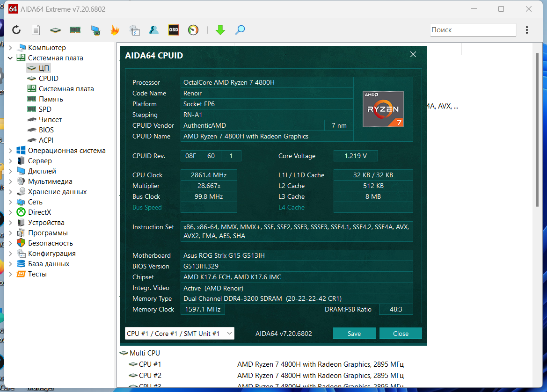The image size is (547, 392).
Task: Click the Close button in CPUID dialog
Action: point(401,334)
